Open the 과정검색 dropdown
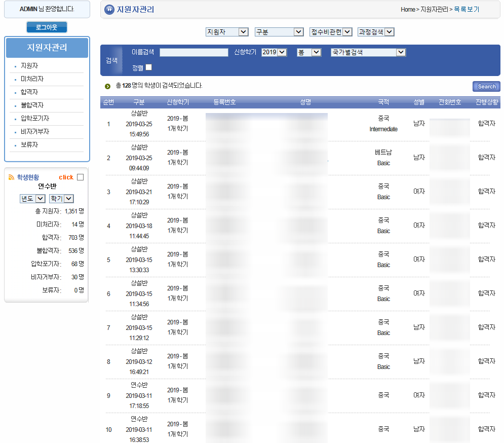This screenshot has height=443, width=504. tap(375, 32)
